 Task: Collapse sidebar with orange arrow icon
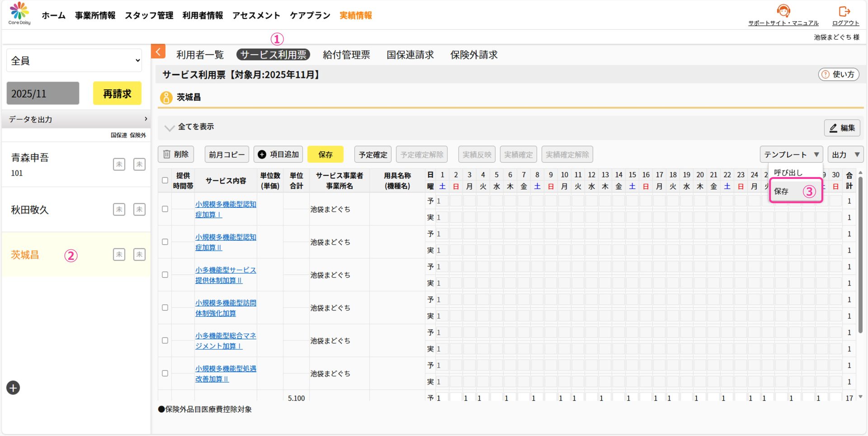tap(158, 52)
